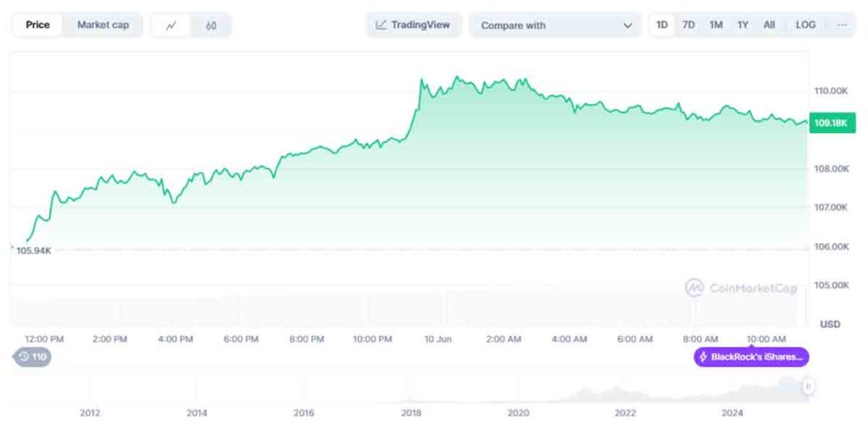The width and height of the screenshot is (868, 441).
Task: Click the 10:00 AM time label
Action: point(766,339)
